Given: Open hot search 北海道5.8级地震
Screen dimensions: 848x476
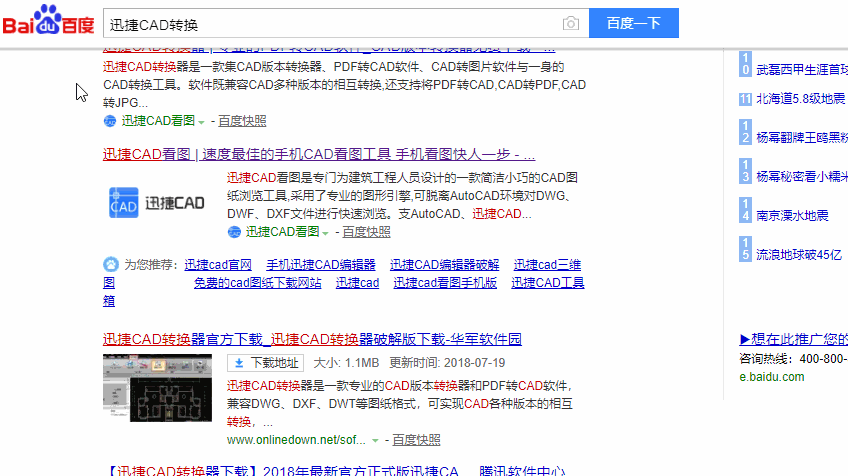Looking at the screenshot, I should (x=800, y=98).
